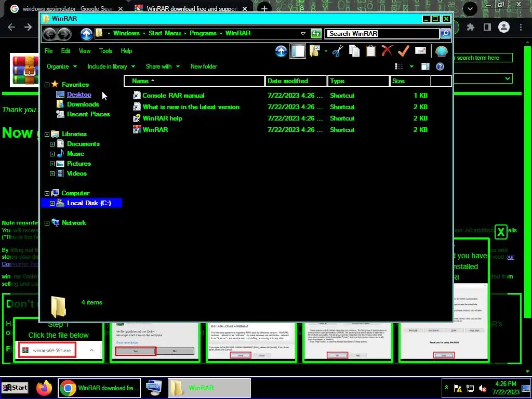Click the Search WinRAR input field
The image size is (532, 399).
click(x=382, y=34)
